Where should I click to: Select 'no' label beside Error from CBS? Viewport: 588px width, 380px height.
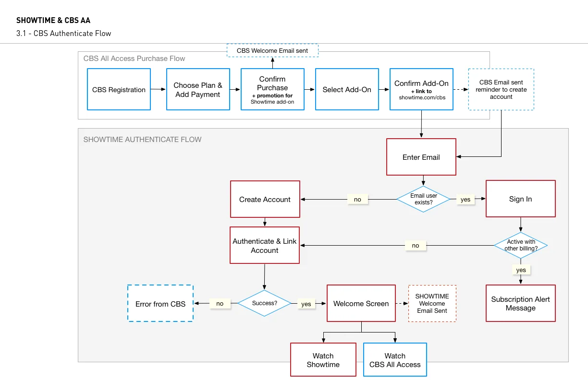click(x=220, y=303)
